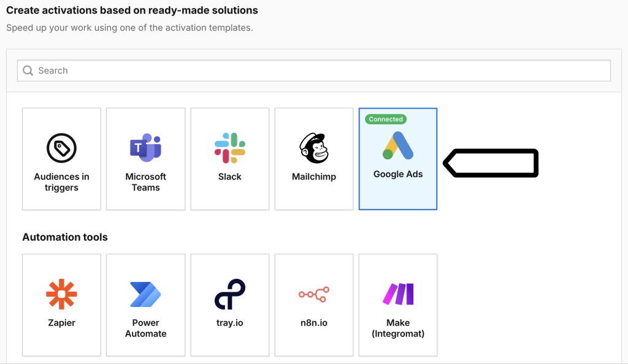The width and height of the screenshot is (628, 364).
Task: Pick the Mailchimp monkey logo
Action: [x=314, y=148]
